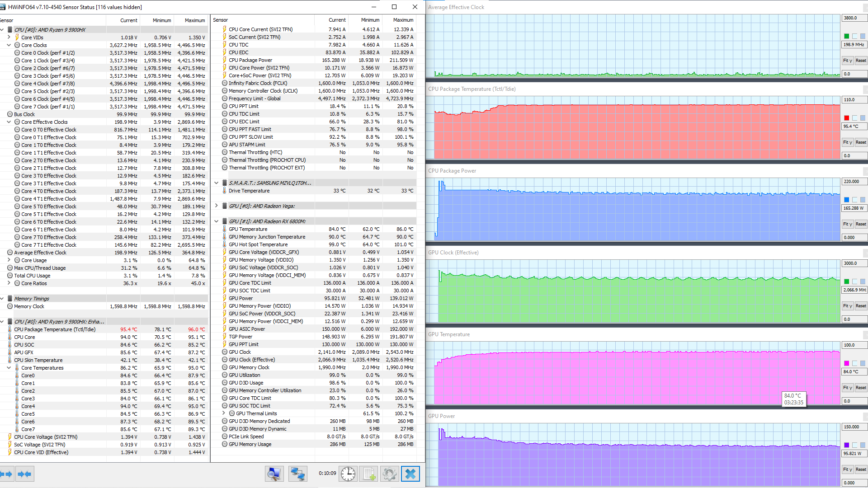
Task: Click the sensor summary magnifier monitor icon
Action: [274, 474]
